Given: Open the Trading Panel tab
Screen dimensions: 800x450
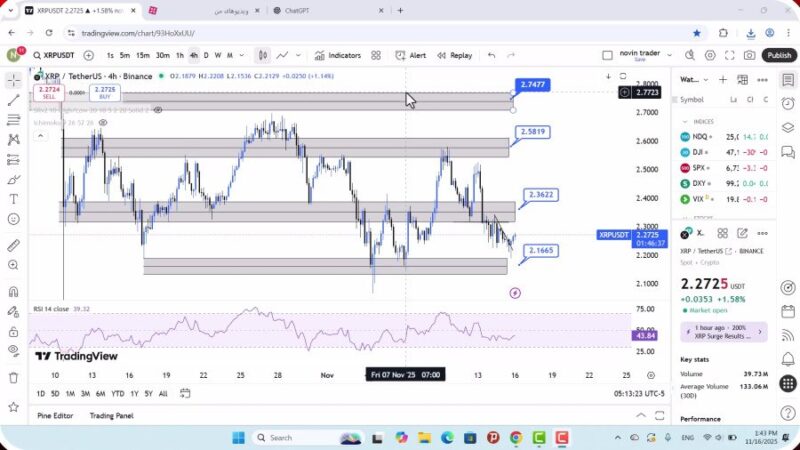Looking at the screenshot, I should (111, 415).
